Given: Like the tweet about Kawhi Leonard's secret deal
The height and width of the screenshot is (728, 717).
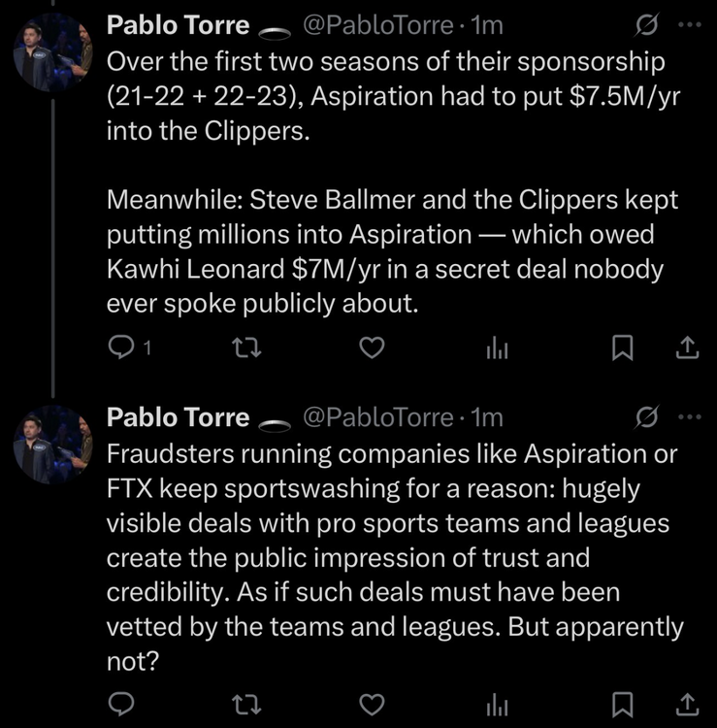Looking at the screenshot, I should 373,347.
